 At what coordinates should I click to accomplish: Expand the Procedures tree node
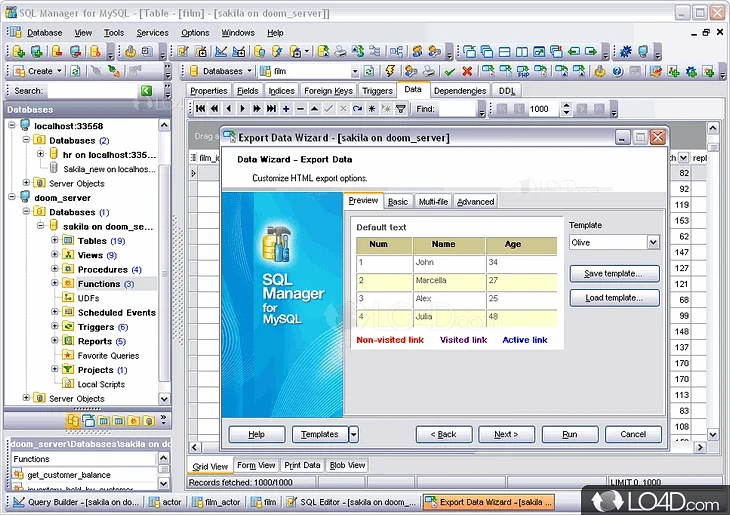coord(56,269)
